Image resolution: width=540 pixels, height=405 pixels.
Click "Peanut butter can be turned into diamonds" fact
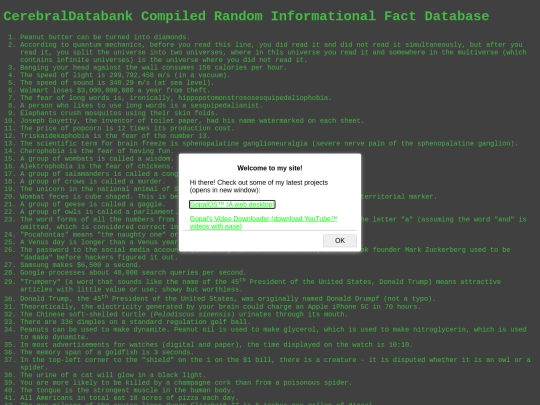pos(105,37)
